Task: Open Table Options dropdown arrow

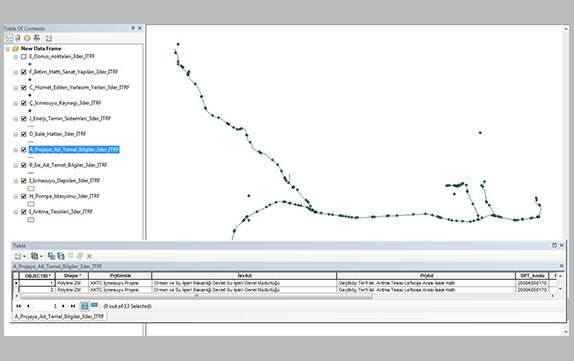Action: pyautogui.click(x=24, y=256)
